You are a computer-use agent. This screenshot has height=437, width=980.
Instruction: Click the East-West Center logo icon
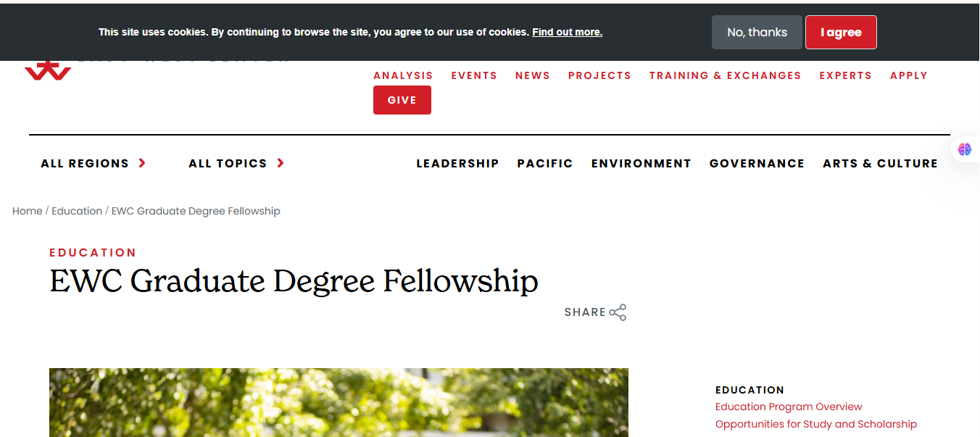pos(48,70)
